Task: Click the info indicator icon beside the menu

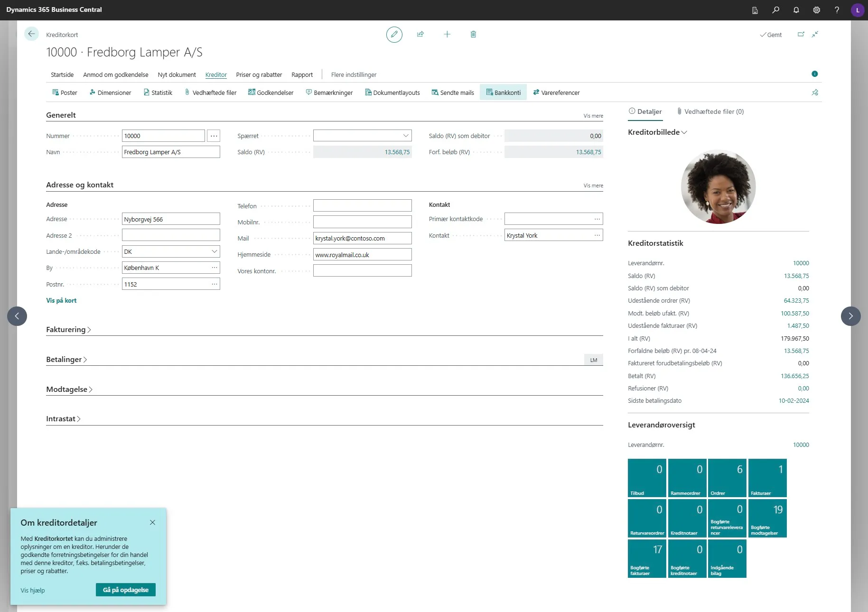Action: click(814, 74)
